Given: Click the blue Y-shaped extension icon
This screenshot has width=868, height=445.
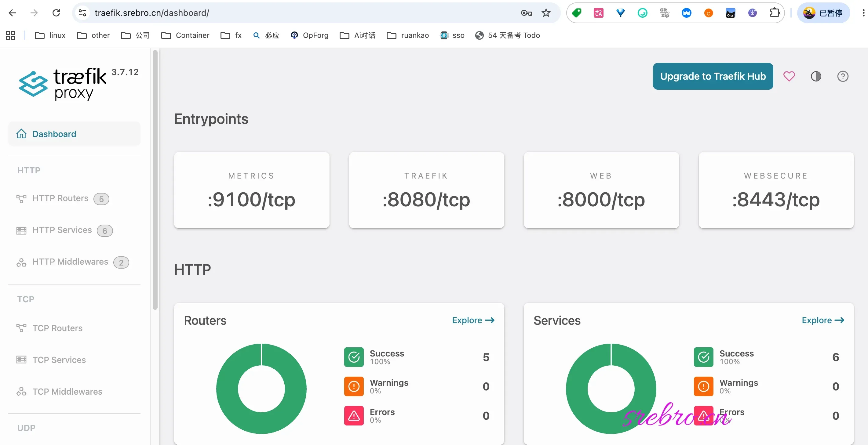Looking at the screenshot, I should 620,13.
